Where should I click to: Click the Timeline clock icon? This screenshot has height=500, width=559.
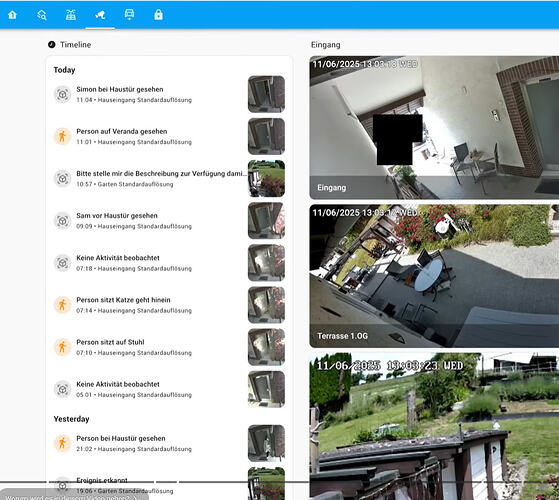(52, 45)
